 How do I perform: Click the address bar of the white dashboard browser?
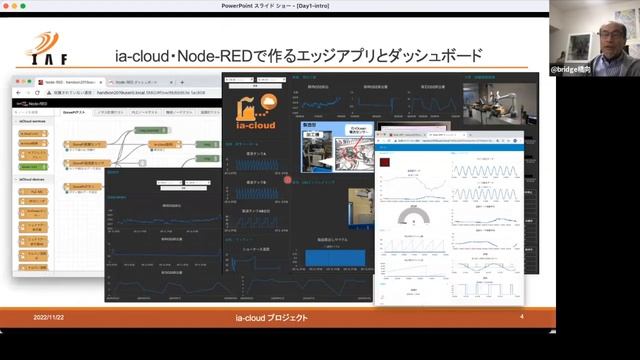(445, 141)
